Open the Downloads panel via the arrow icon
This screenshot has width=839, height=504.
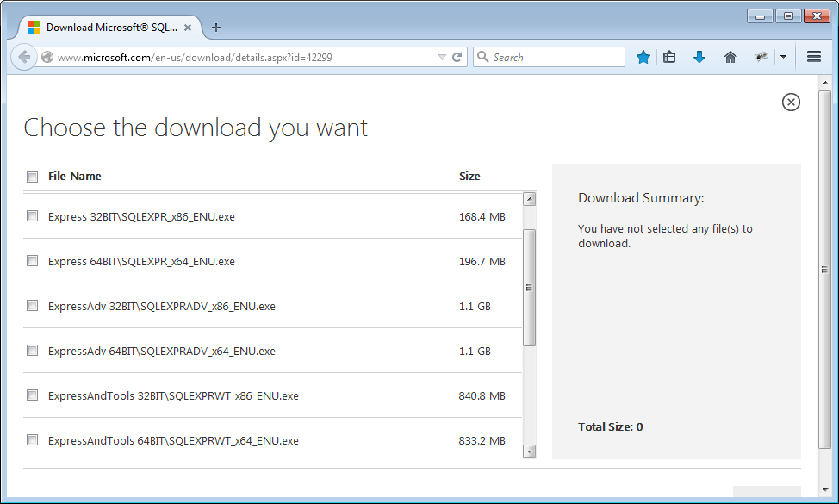pyautogui.click(x=699, y=57)
